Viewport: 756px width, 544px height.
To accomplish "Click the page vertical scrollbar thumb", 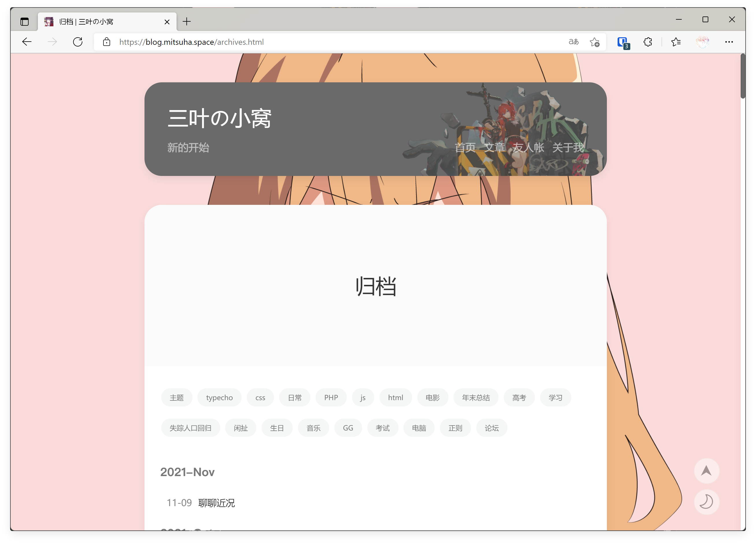I will (x=742, y=77).
